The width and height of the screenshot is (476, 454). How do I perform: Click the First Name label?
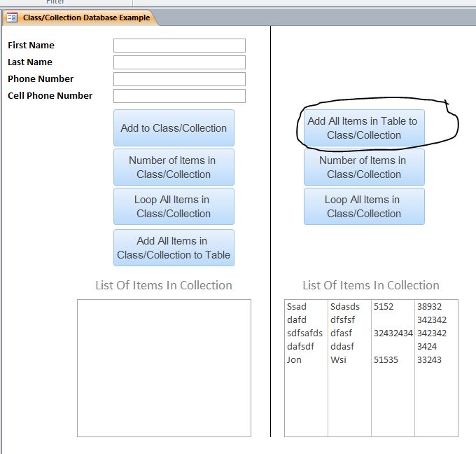(31, 46)
